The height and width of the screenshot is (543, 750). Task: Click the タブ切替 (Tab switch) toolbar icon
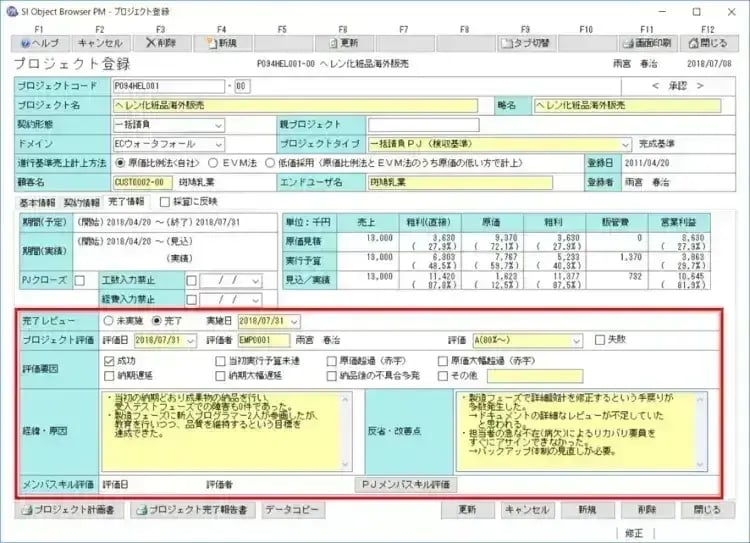526,43
